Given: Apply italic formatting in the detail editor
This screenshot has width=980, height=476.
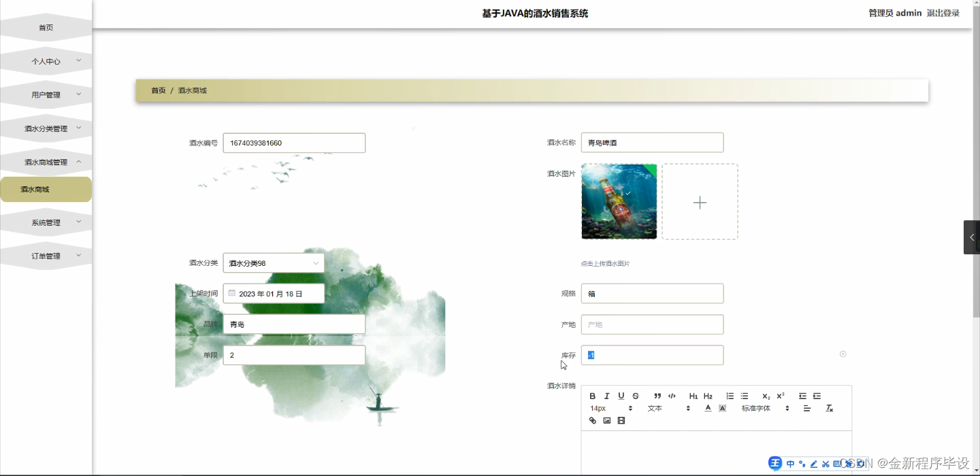Looking at the screenshot, I should point(607,396).
